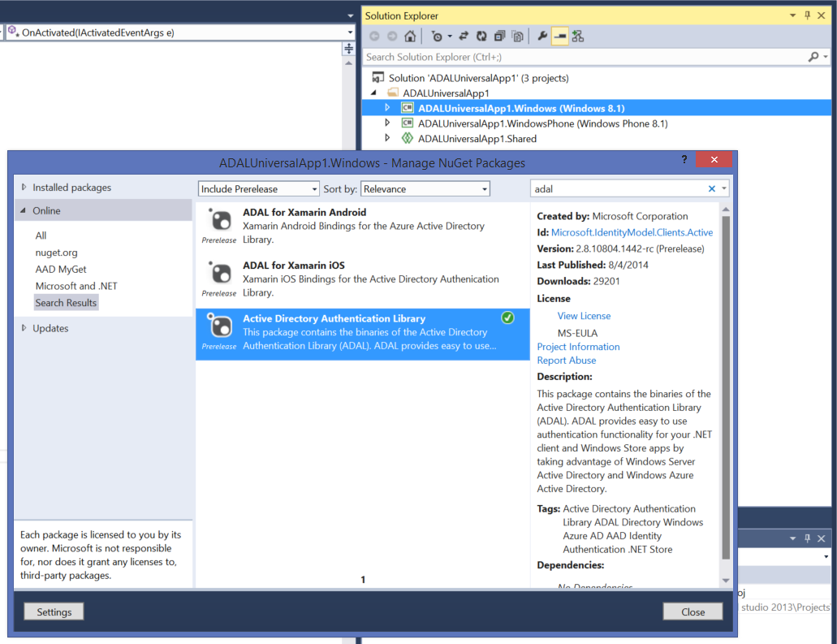Select ADAL for Xamarin Android package
837x644 pixels.
(x=362, y=226)
